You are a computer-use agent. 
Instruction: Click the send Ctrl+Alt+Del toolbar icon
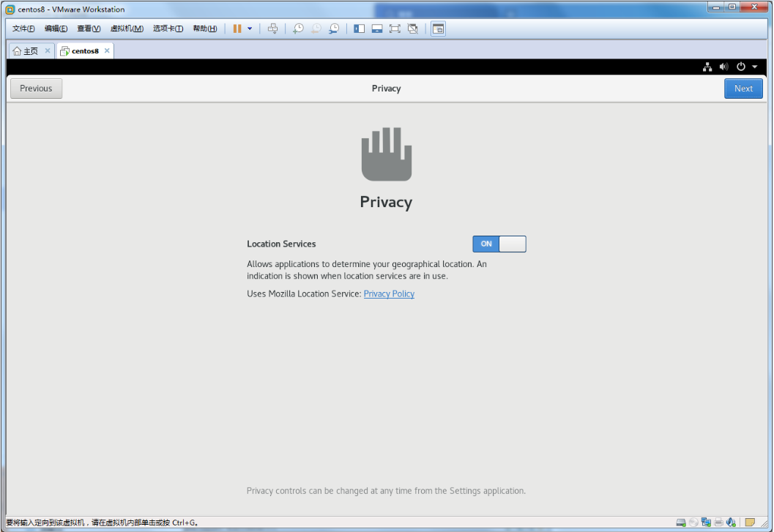[x=272, y=29]
